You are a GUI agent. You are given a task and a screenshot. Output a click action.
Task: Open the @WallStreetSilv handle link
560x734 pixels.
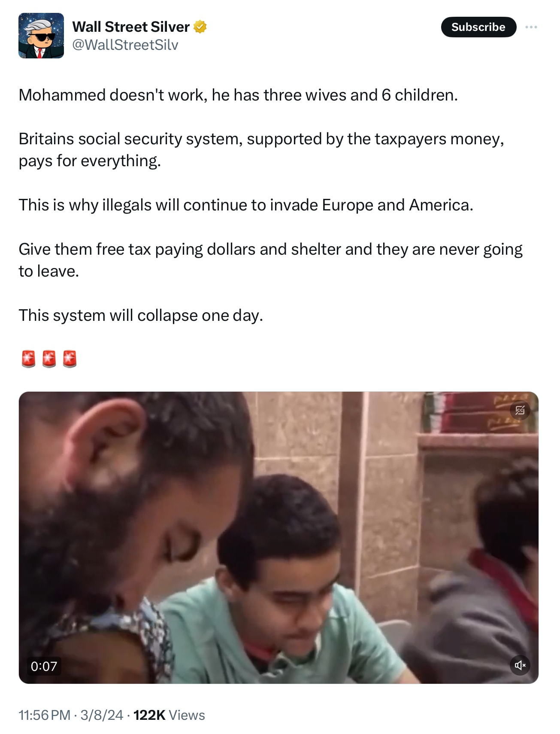[125, 45]
